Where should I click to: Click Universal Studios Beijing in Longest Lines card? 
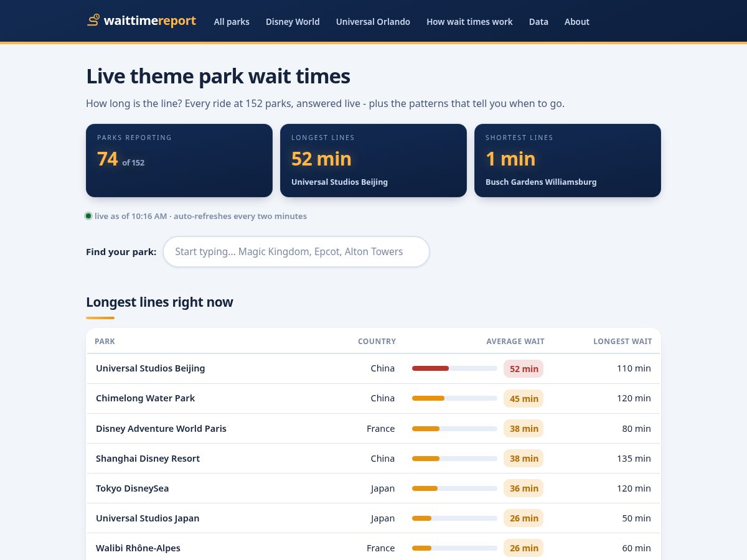[339, 182]
